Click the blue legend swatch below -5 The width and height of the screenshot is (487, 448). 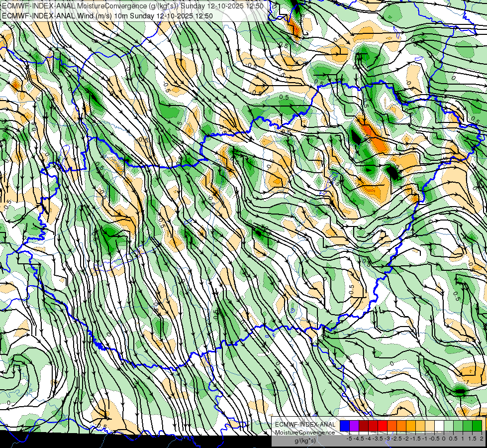[x=345, y=426]
